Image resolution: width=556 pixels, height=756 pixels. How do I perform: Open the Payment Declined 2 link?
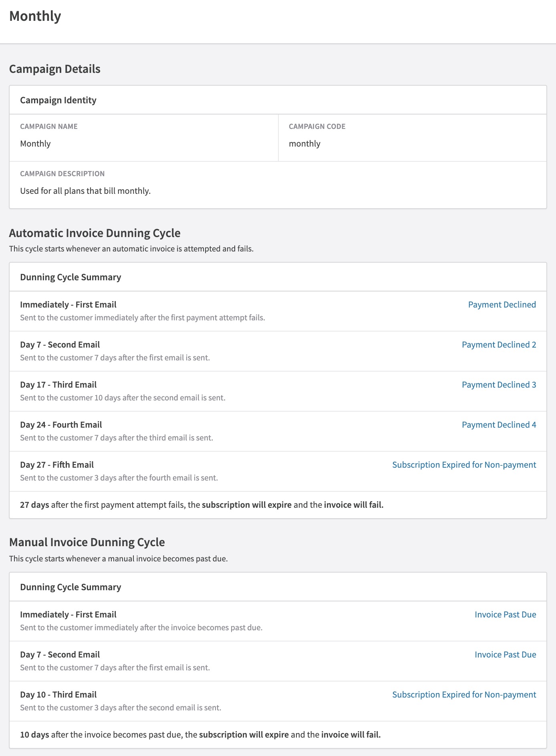click(499, 345)
